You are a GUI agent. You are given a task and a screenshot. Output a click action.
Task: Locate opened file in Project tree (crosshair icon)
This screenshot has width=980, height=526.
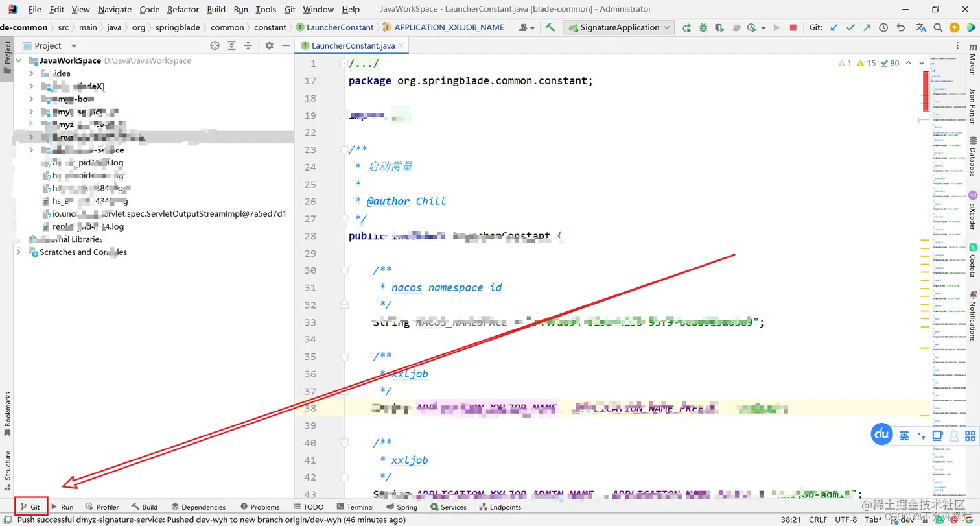click(x=215, y=45)
